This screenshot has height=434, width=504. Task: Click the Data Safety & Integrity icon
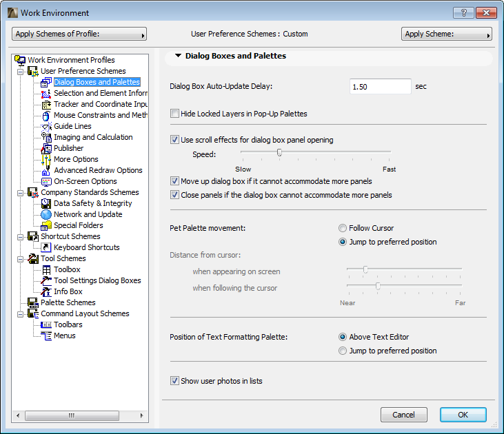(46, 203)
